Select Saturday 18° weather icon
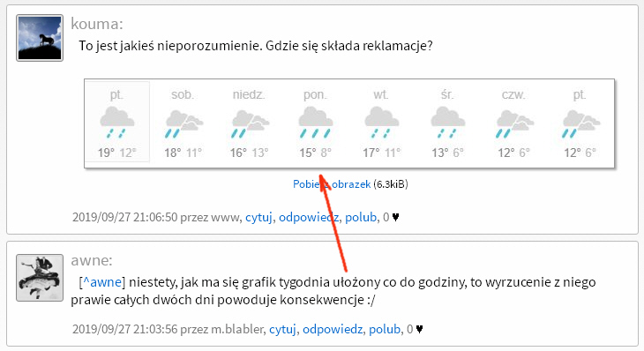Screen dimensions: 644x351 183,123
